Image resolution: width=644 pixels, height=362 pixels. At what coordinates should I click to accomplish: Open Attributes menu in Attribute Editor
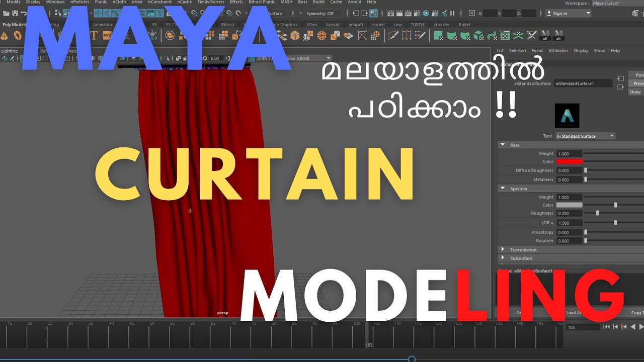point(558,51)
